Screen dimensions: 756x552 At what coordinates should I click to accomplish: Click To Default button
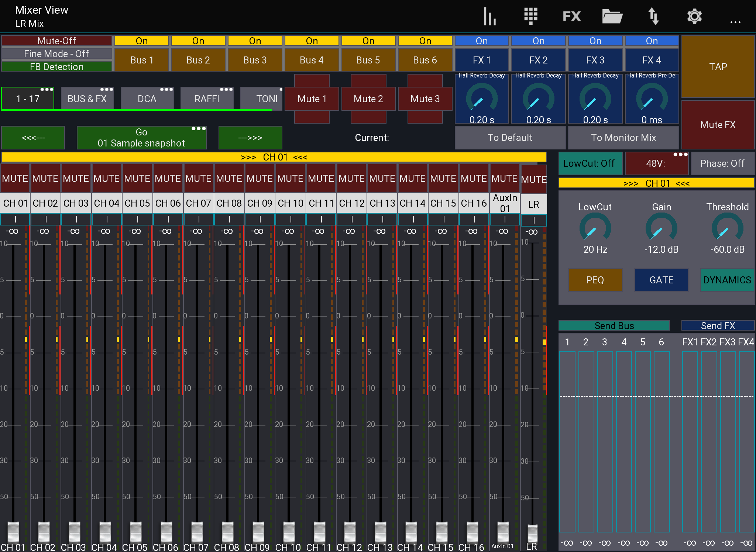coord(510,138)
